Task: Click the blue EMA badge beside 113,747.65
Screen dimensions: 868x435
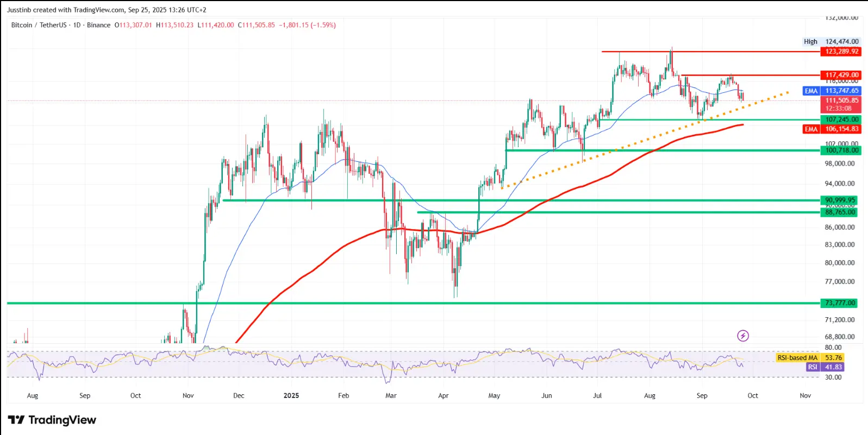Action: point(811,91)
